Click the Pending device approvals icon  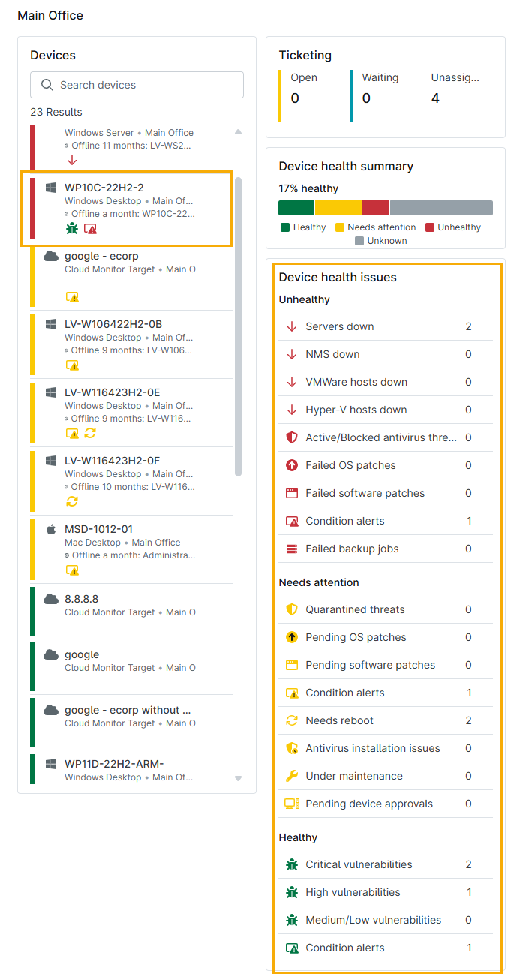[292, 804]
